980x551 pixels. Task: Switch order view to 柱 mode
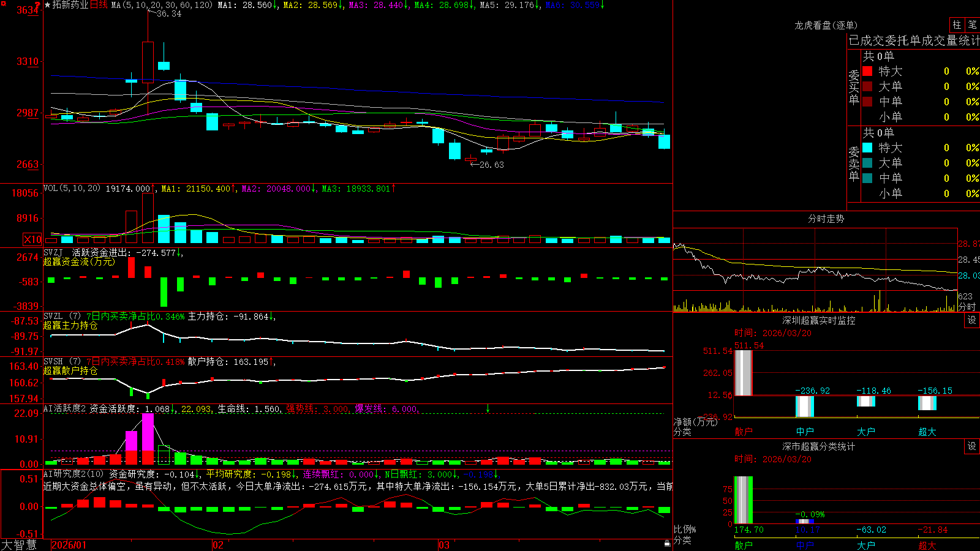coord(957,24)
